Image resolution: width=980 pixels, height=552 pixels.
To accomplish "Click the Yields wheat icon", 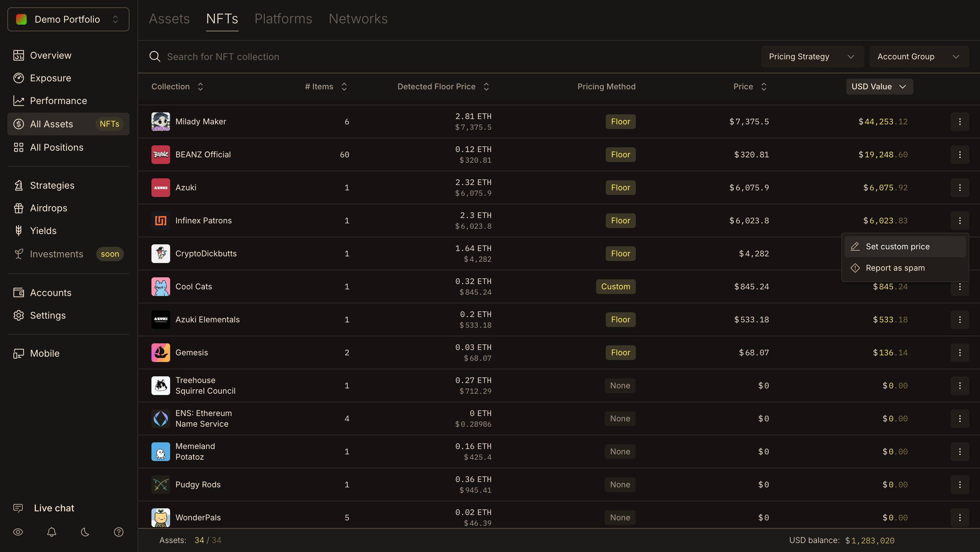I will tap(18, 231).
